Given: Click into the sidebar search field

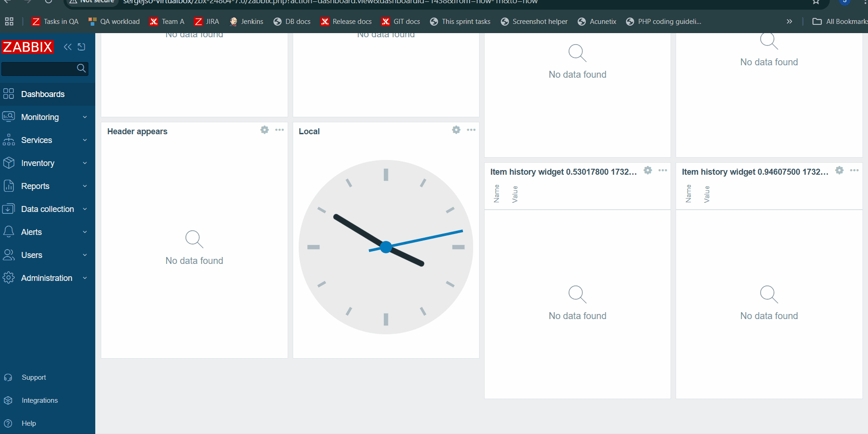Looking at the screenshot, I should (39, 69).
